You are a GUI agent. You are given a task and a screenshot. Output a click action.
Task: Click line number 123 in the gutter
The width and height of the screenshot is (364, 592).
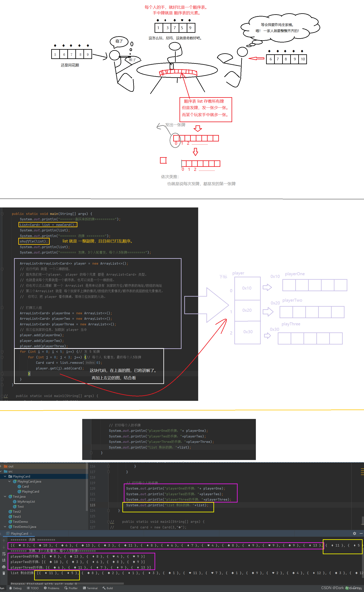[x=93, y=505]
